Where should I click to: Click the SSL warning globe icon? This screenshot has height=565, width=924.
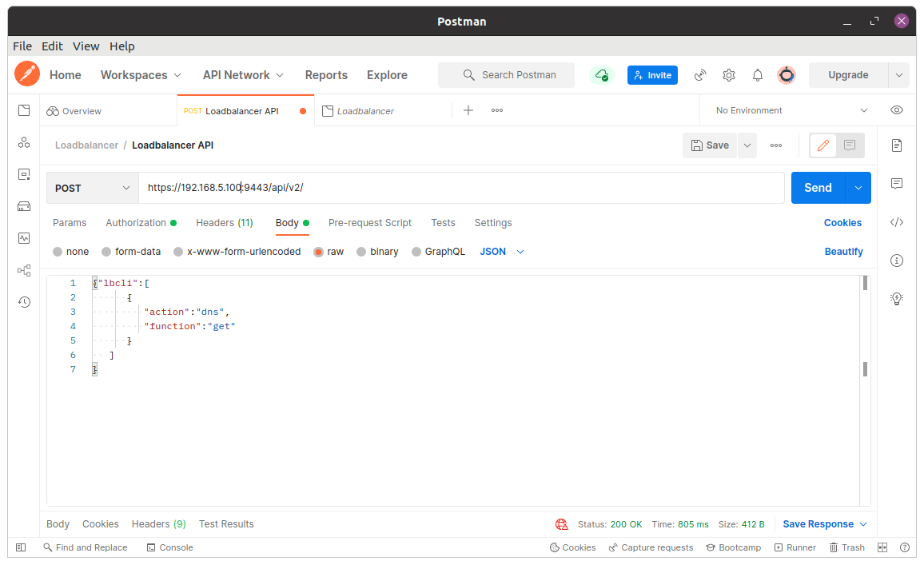[562, 523]
